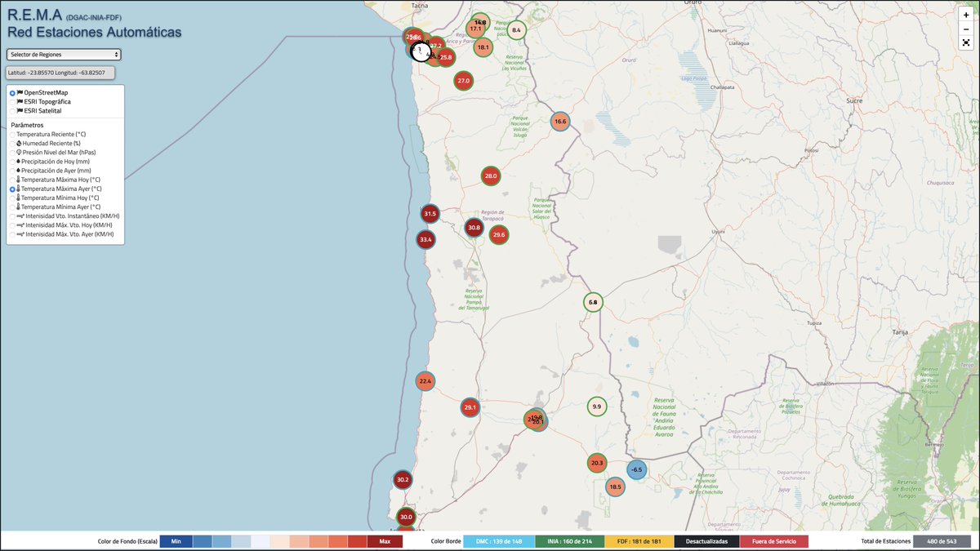
Task: Click the Sucre city label on map
Action: coord(854,100)
